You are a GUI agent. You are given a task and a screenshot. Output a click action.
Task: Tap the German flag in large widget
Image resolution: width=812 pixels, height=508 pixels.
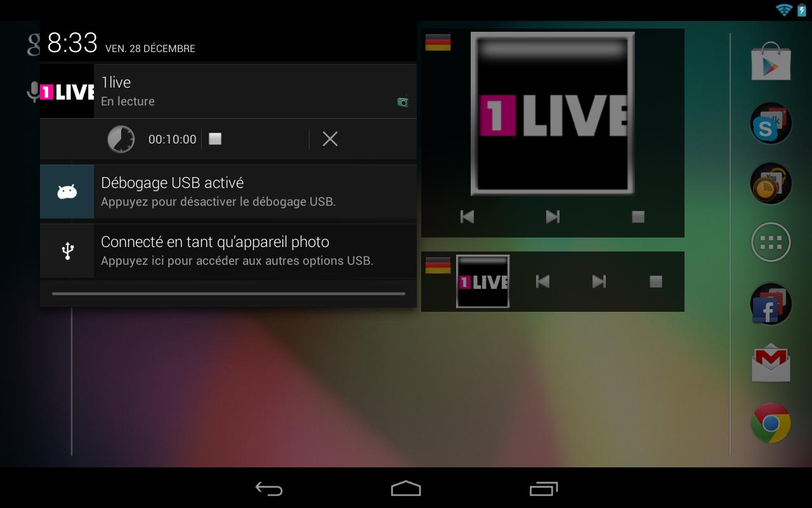pyautogui.click(x=438, y=43)
